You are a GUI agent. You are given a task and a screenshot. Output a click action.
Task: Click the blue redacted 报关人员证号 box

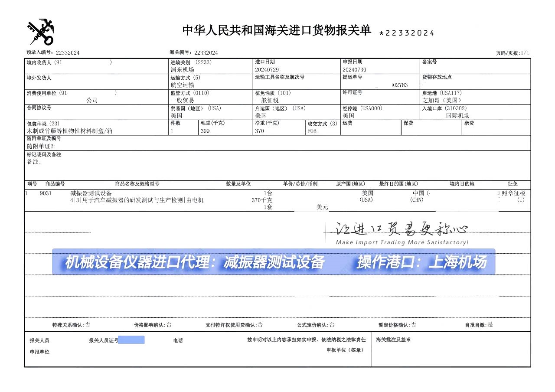point(131,340)
